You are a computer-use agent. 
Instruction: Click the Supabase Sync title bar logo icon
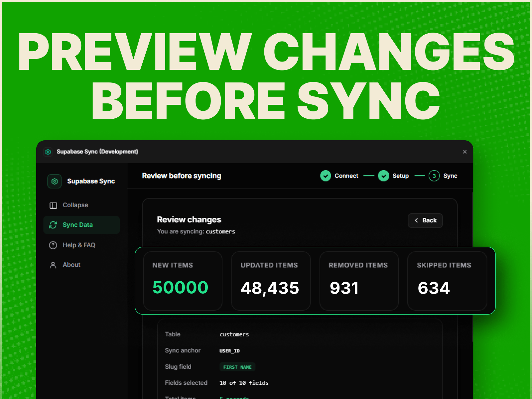click(48, 152)
